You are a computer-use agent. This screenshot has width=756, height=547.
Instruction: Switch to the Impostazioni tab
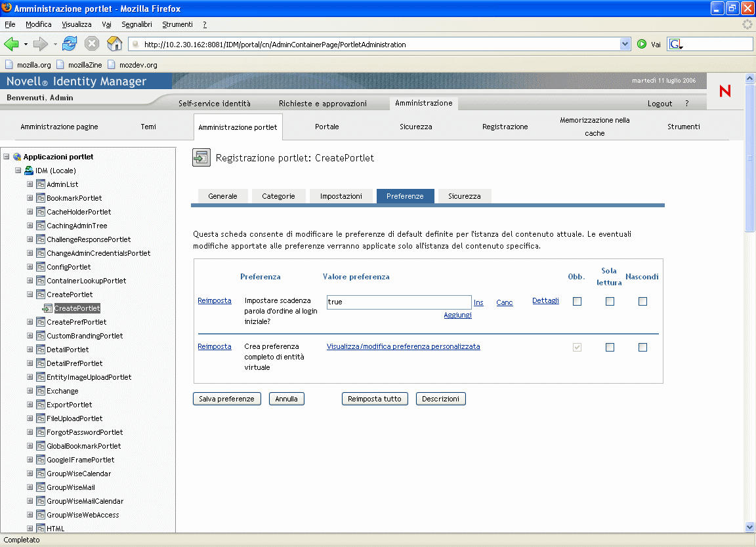[341, 196]
